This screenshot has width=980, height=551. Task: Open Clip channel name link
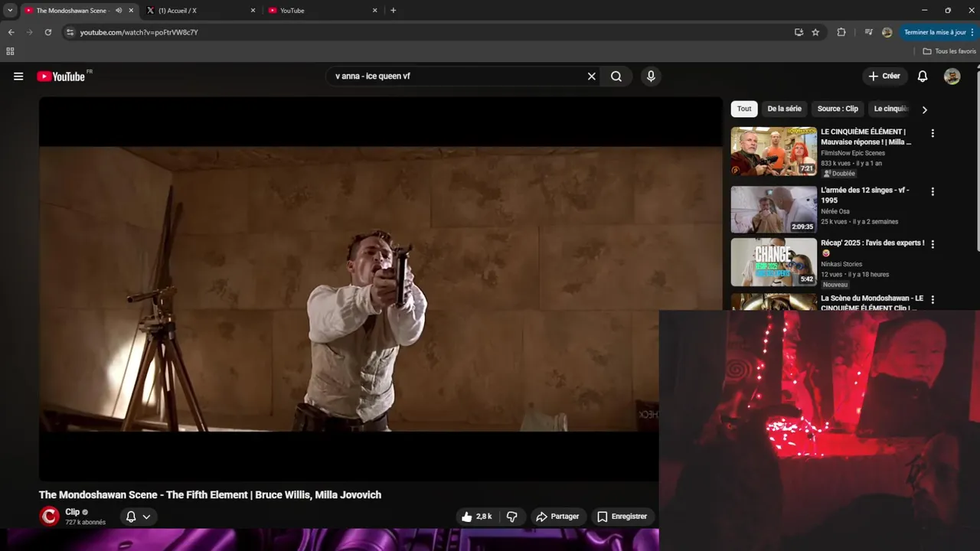click(73, 512)
